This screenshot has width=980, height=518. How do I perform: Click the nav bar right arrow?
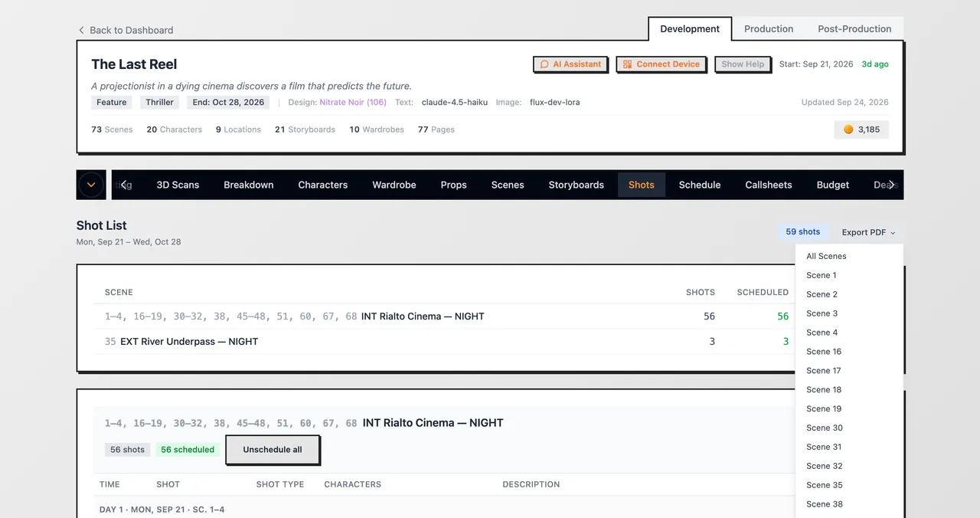point(891,185)
